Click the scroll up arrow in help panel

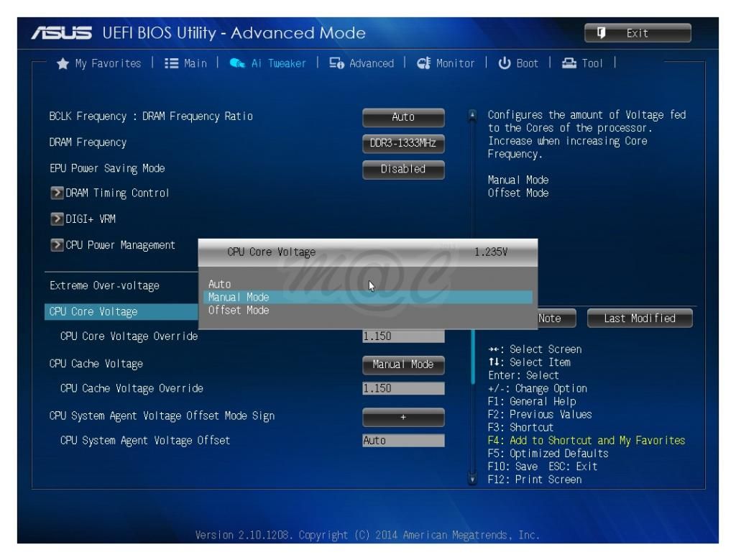[472, 115]
